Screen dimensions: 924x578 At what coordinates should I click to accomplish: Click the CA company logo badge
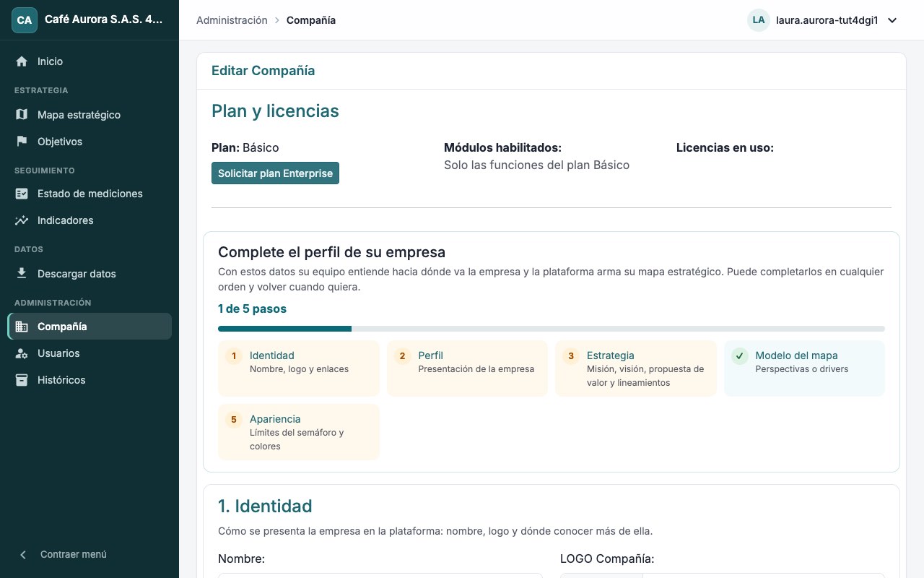coord(25,20)
